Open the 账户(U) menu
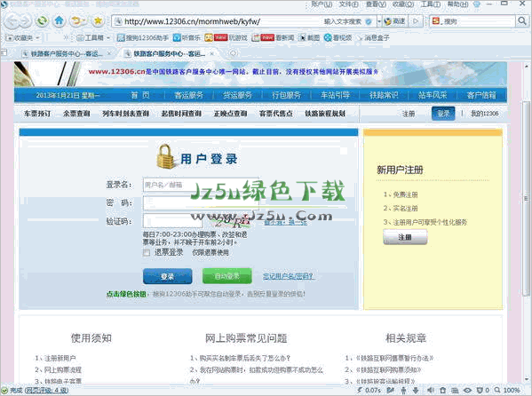 pyautogui.click(x=322, y=4)
